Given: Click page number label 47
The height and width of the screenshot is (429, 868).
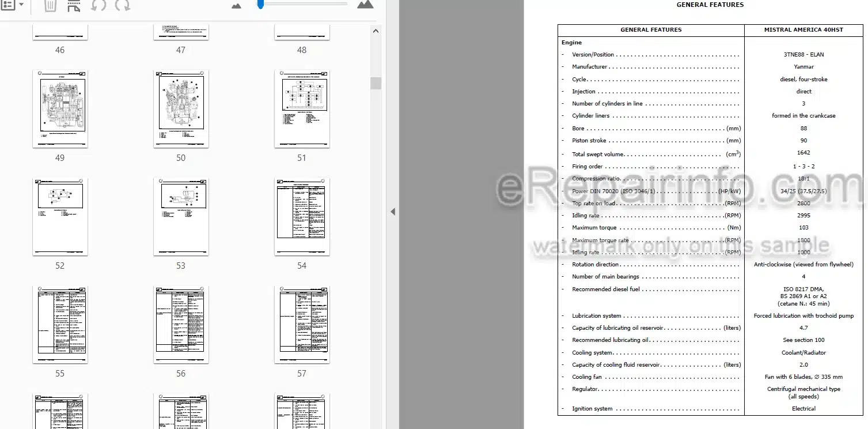Looking at the screenshot, I should (181, 50).
